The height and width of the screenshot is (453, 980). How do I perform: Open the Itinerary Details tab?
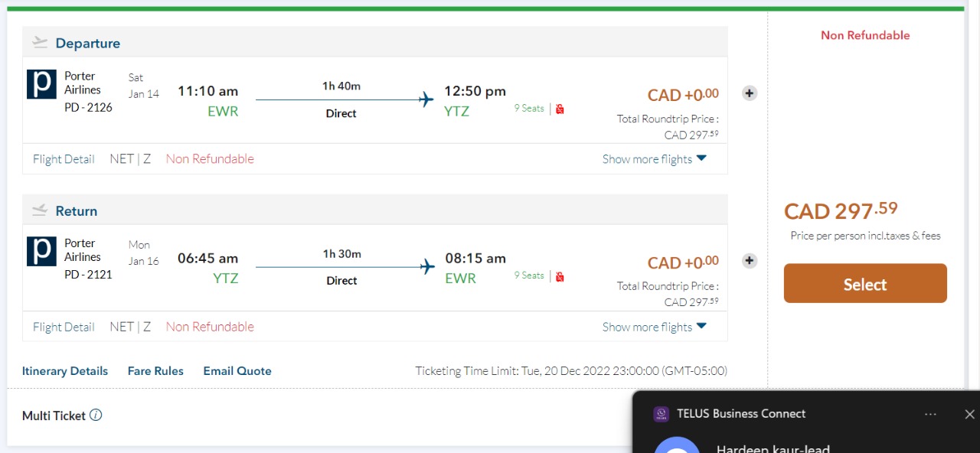pyautogui.click(x=65, y=371)
